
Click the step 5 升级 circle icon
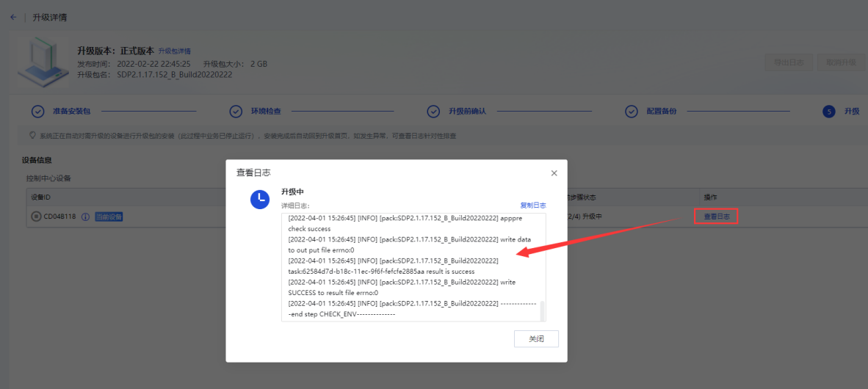(x=829, y=112)
